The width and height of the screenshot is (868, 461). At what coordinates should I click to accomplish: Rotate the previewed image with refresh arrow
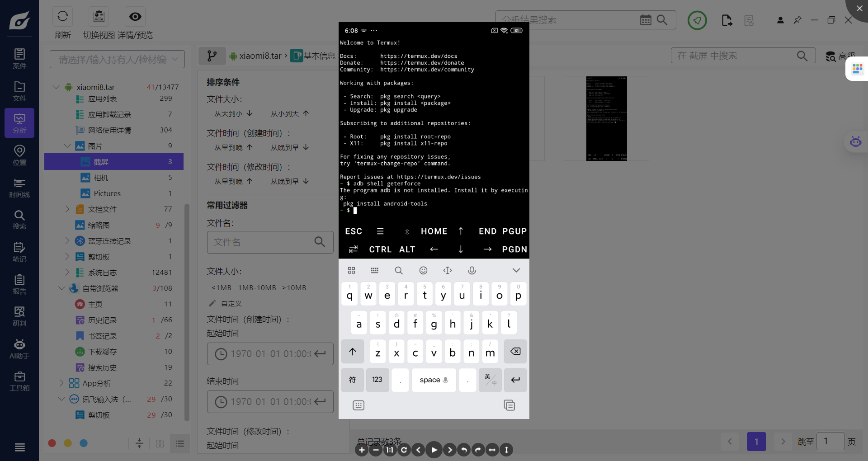[404, 450]
